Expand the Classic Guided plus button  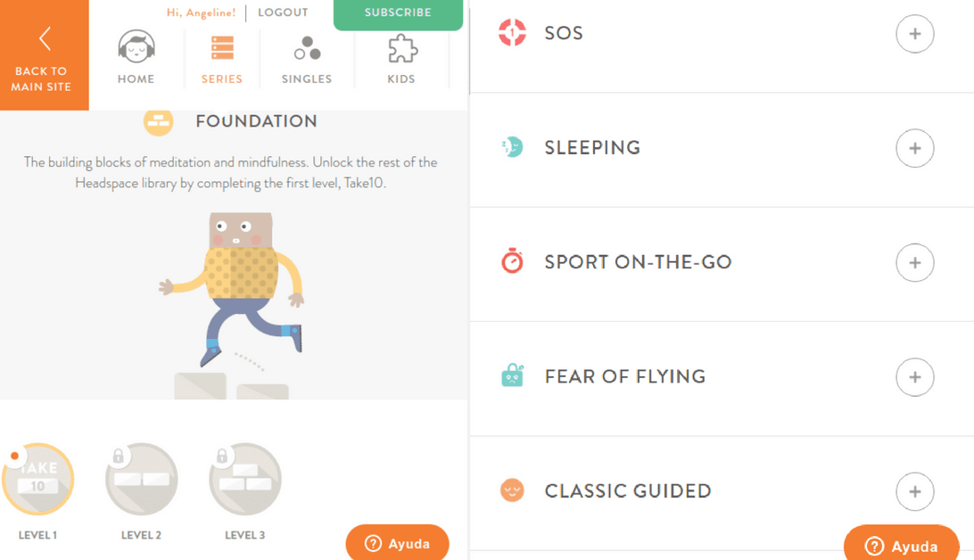(x=914, y=491)
